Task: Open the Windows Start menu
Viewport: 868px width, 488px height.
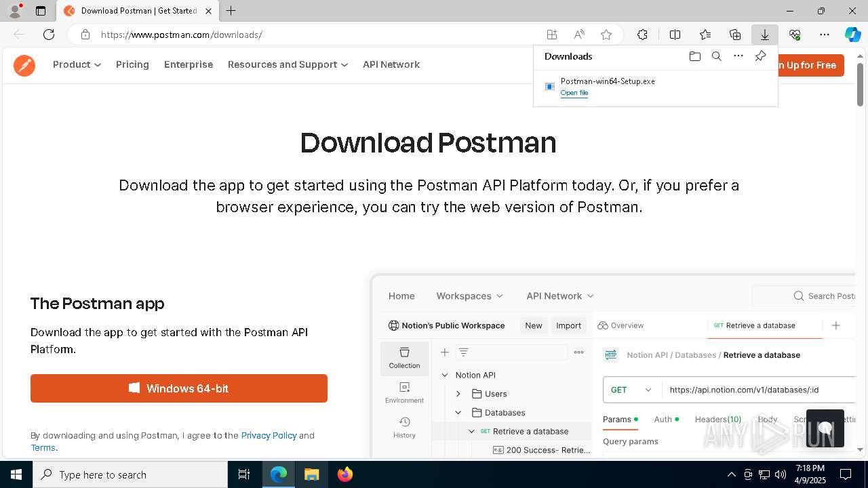Action: point(16,474)
